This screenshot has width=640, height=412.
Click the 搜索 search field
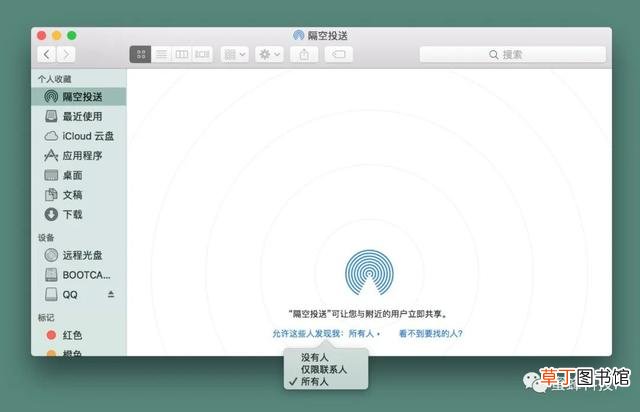513,54
